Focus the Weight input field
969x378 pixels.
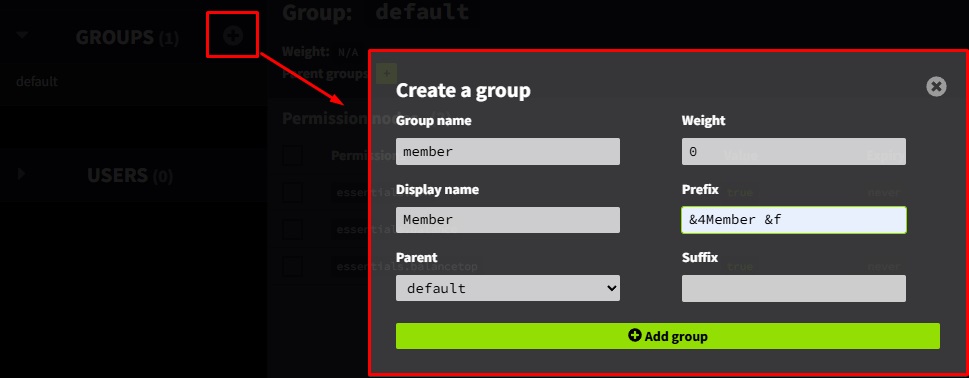point(793,151)
